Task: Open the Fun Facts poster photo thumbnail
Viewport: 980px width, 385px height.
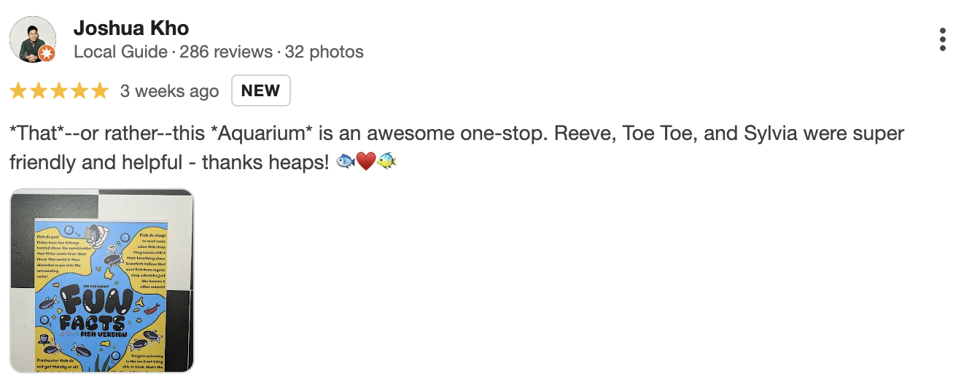Action: click(x=102, y=281)
